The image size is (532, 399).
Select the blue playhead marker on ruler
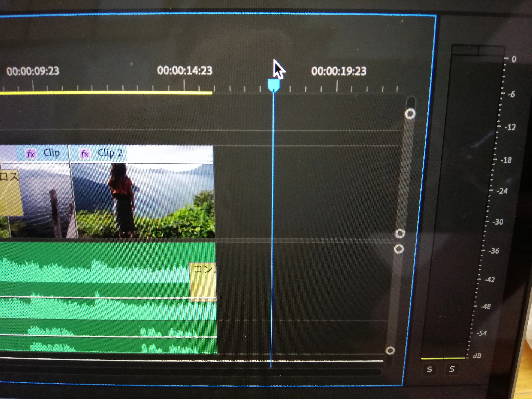click(x=274, y=85)
